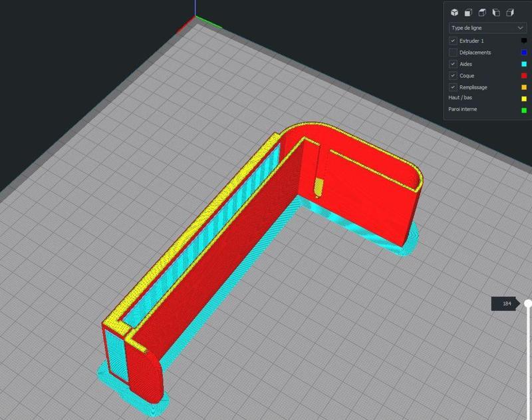Viewport: 532px width, 420px height.
Task: Uncheck the Aides checkbox
Action: [x=453, y=64]
